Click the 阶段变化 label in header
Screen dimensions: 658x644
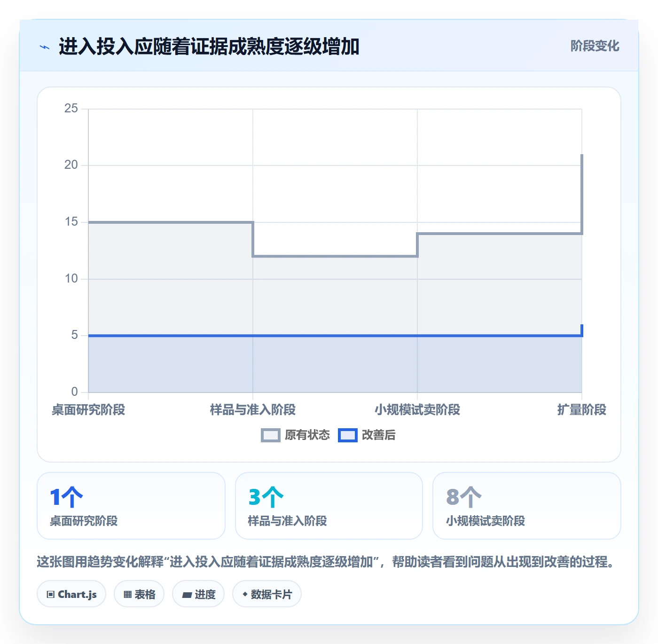point(595,46)
